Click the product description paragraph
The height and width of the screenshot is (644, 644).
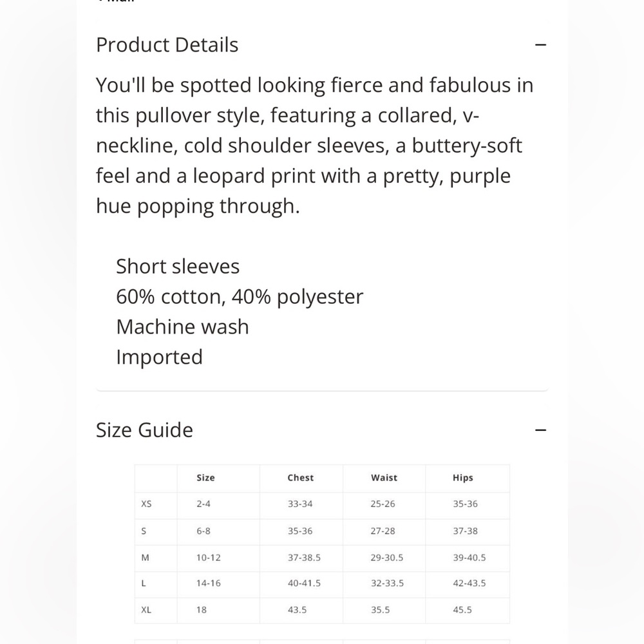(x=315, y=146)
